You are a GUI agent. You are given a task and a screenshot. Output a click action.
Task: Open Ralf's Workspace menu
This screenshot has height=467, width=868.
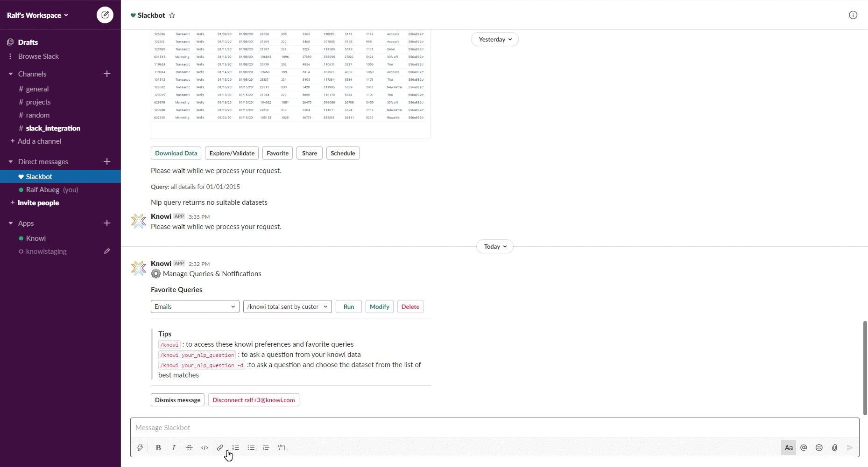pos(37,15)
